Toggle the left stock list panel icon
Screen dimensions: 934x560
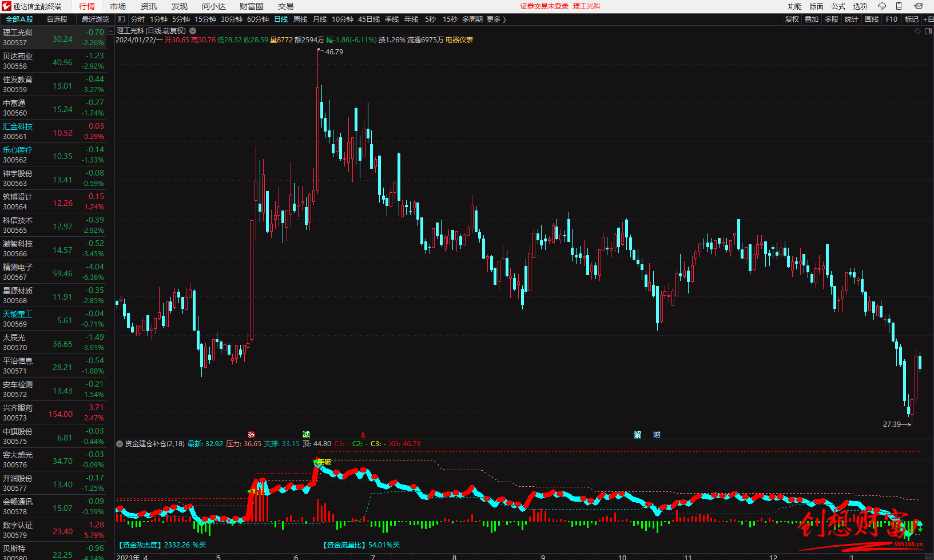click(x=121, y=19)
